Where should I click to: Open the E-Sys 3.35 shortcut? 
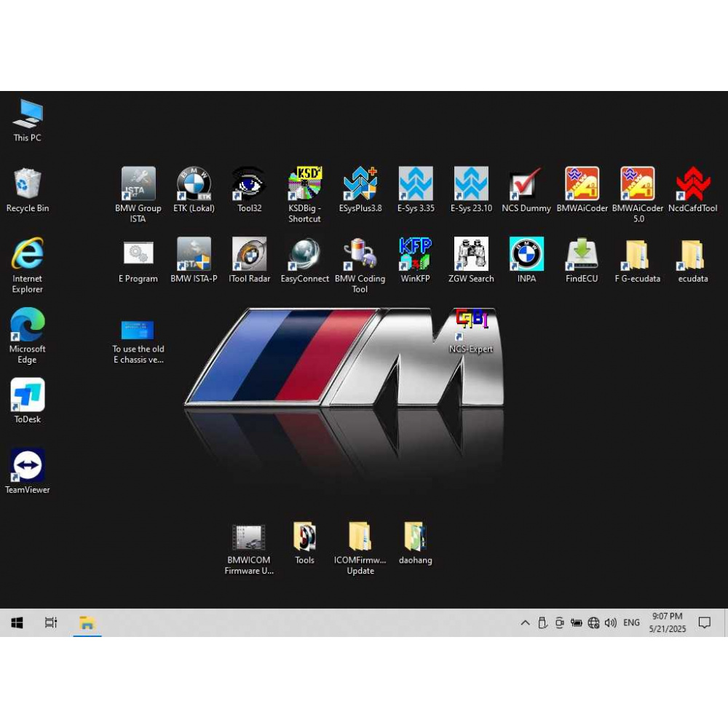pyautogui.click(x=416, y=190)
